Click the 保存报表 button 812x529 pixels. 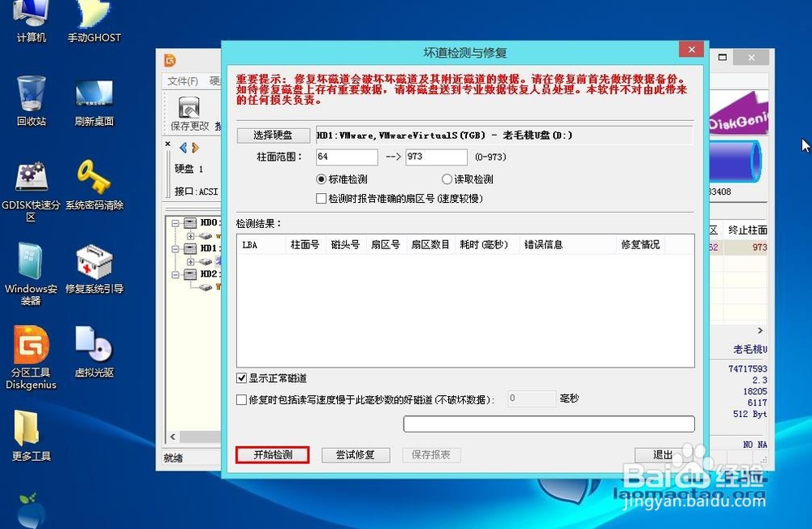click(431, 455)
